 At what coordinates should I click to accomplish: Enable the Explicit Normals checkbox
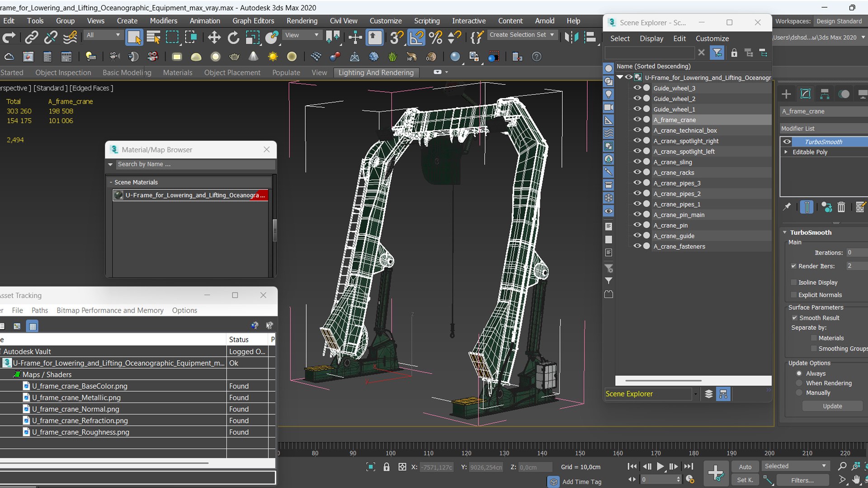pos(793,295)
